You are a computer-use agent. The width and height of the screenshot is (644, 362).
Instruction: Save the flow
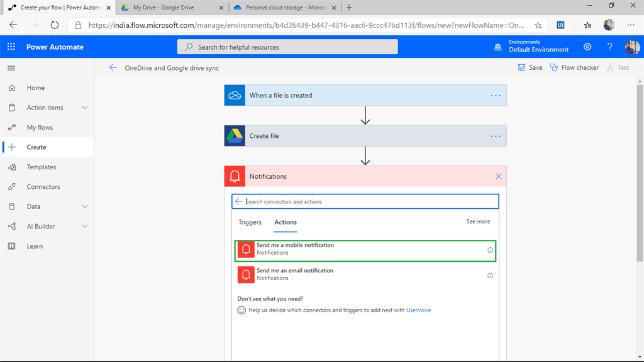click(x=530, y=67)
